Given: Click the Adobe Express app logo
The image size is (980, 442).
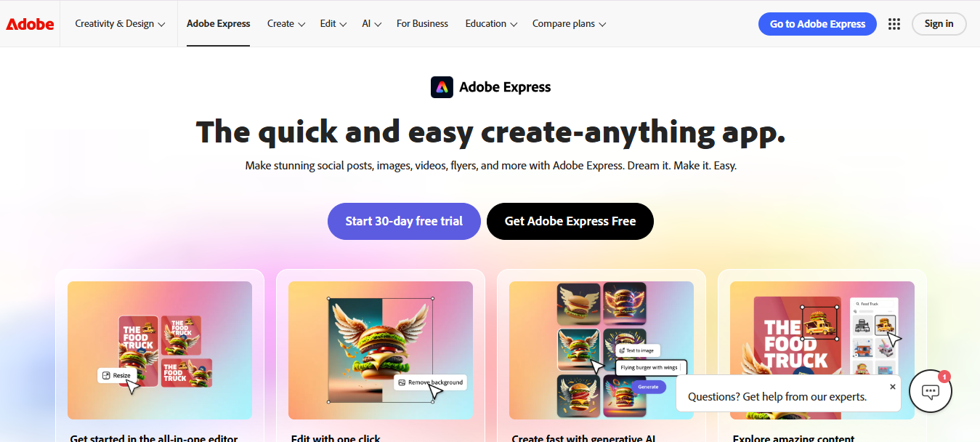Looking at the screenshot, I should [x=442, y=87].
